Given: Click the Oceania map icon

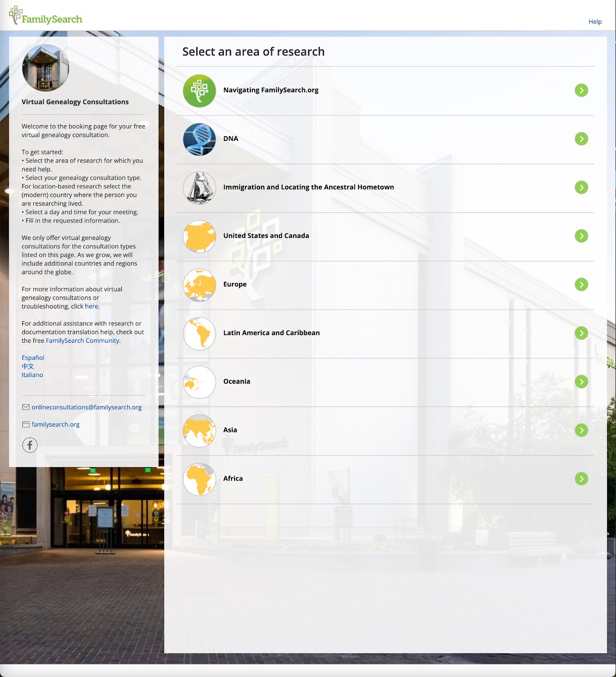Looking at the screenshot, I should click(199, 382).
